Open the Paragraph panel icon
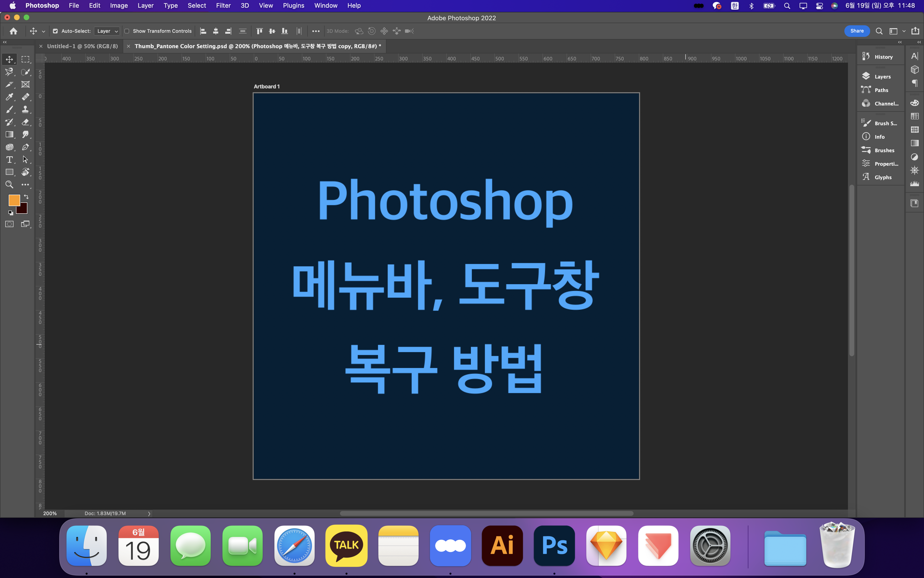 coord(914,83)
